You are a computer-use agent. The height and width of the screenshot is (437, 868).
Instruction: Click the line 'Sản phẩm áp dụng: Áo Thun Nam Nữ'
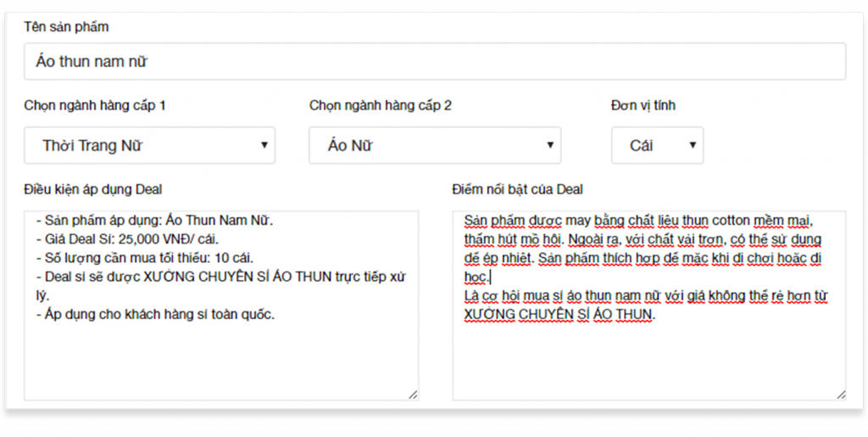pyautogui.click(x=155, y=221)
